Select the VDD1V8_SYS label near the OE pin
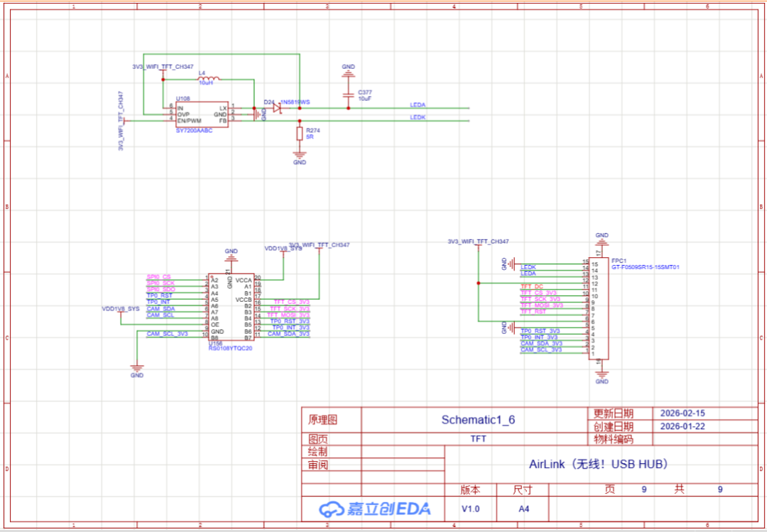The width and height of the screenshot is (767, 532). [120, 309]
